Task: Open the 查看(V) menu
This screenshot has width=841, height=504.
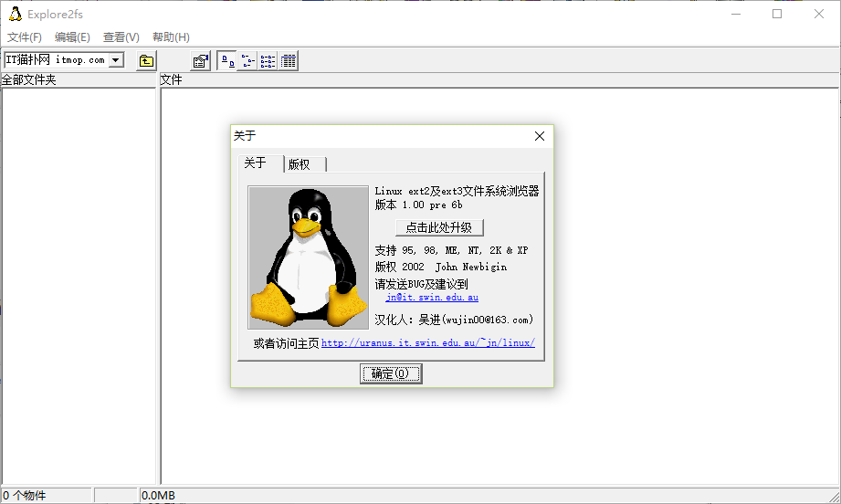Action: pyautogui.click(x=121, y=37)
